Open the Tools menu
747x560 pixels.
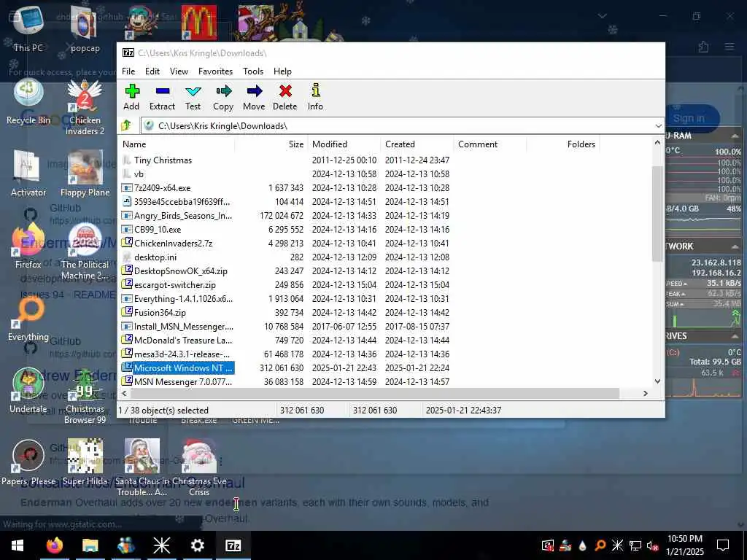tap(253, 71)
